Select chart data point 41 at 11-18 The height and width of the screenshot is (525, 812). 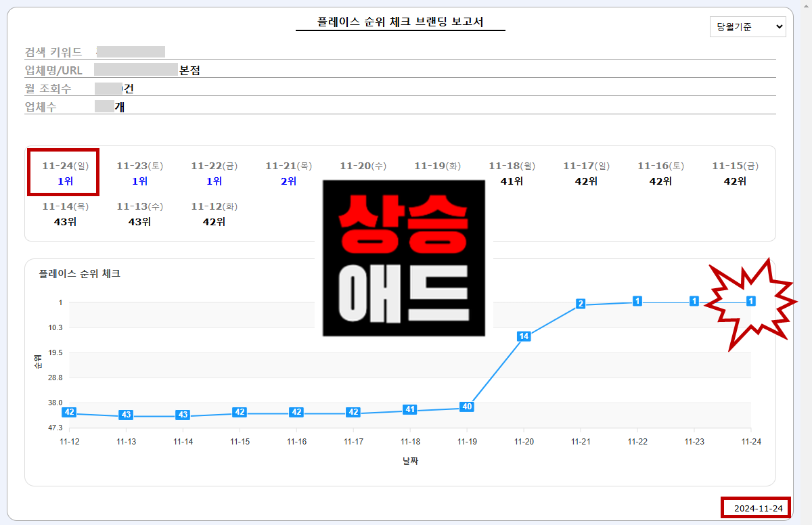point(410,409)
